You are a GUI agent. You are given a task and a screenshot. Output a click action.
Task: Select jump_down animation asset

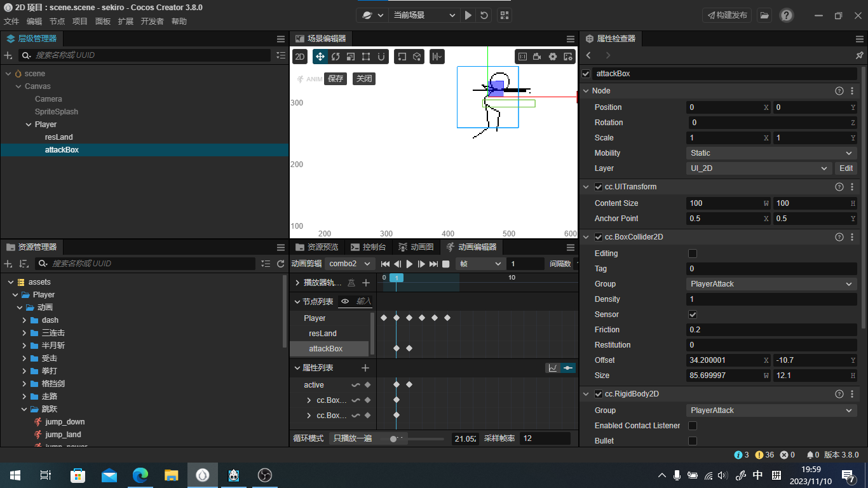point(65,422)
